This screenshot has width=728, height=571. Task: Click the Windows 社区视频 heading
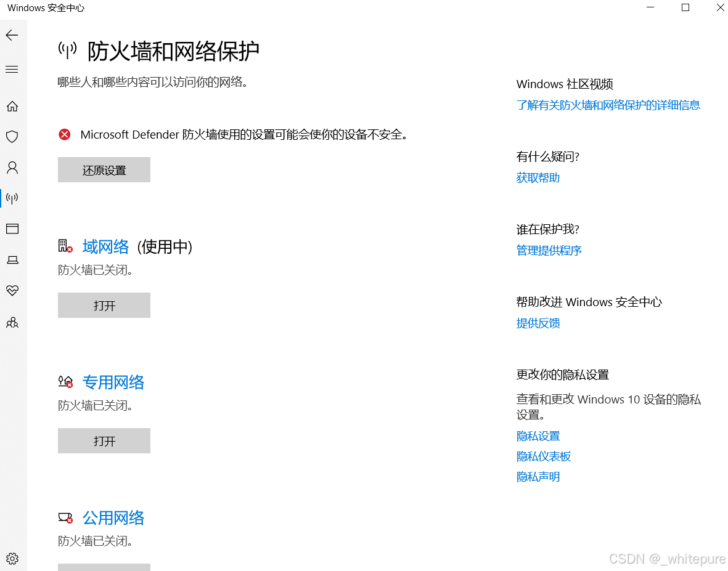tap(565, 84)
